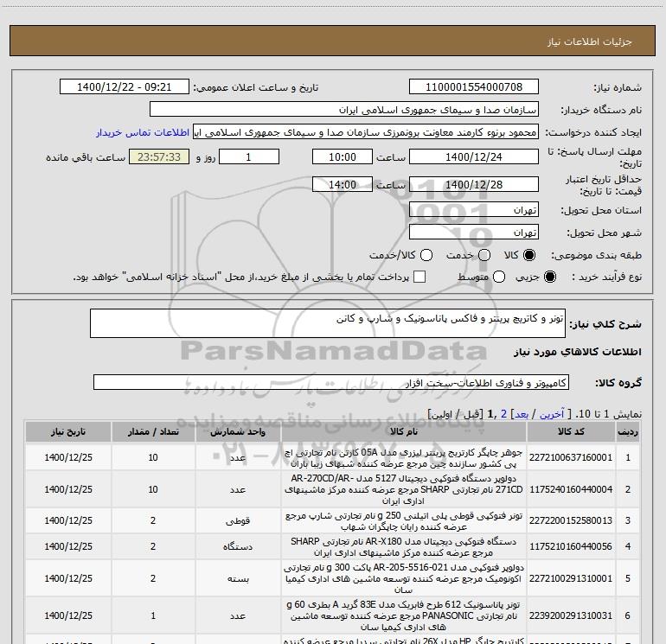Click the date 1400/12/25 in row 2
This screenshot has height=644, width=666.
[68, 489]
